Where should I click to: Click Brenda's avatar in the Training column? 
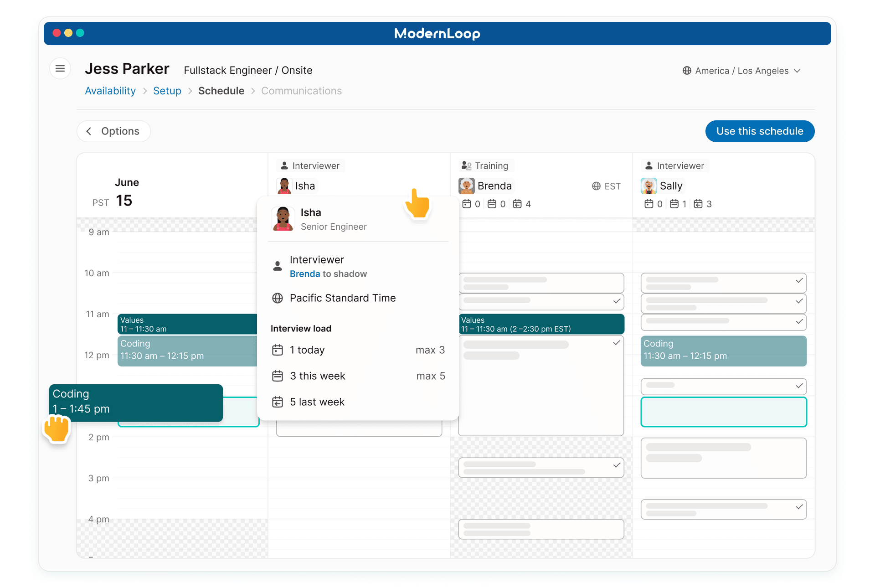467,186
